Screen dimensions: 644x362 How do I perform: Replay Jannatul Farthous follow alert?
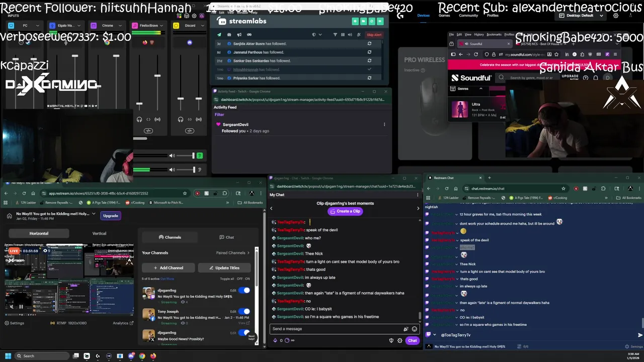[369, 52]
